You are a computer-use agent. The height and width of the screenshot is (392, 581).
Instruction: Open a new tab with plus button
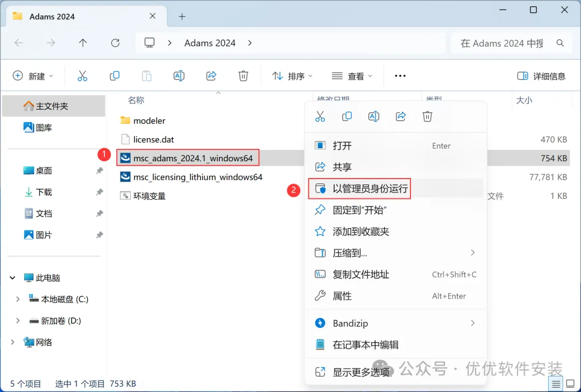click(182, 16)
